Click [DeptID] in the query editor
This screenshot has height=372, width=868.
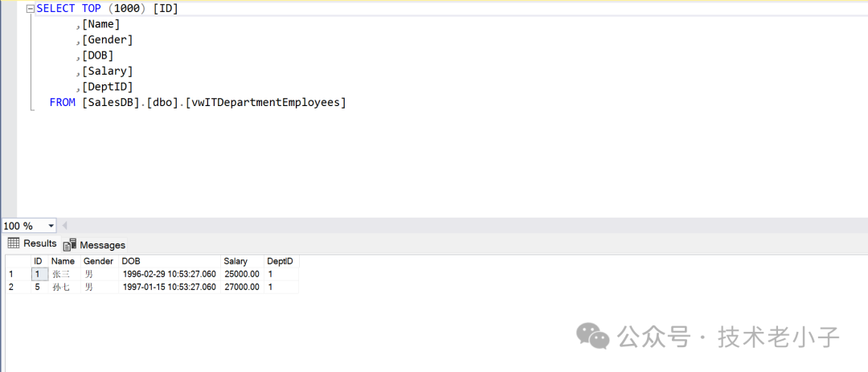coord(108,87)
